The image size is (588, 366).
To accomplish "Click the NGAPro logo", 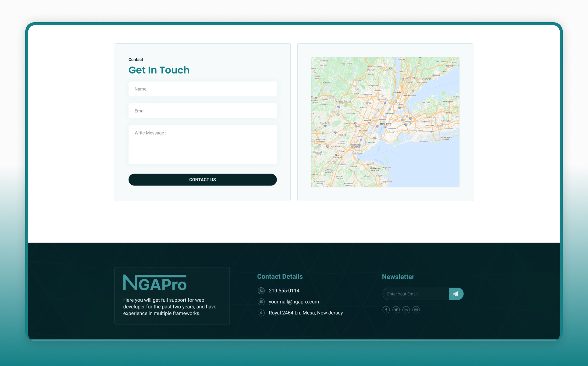I will tap(155, 283).
